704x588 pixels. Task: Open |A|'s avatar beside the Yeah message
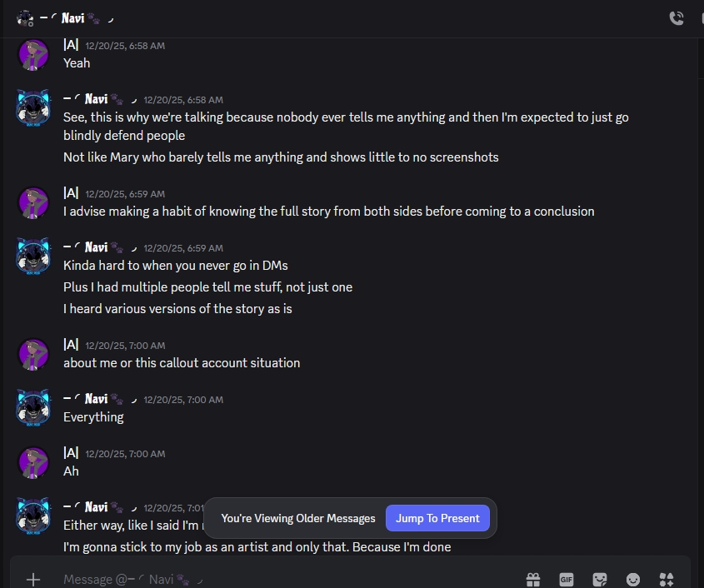[34, 54]
